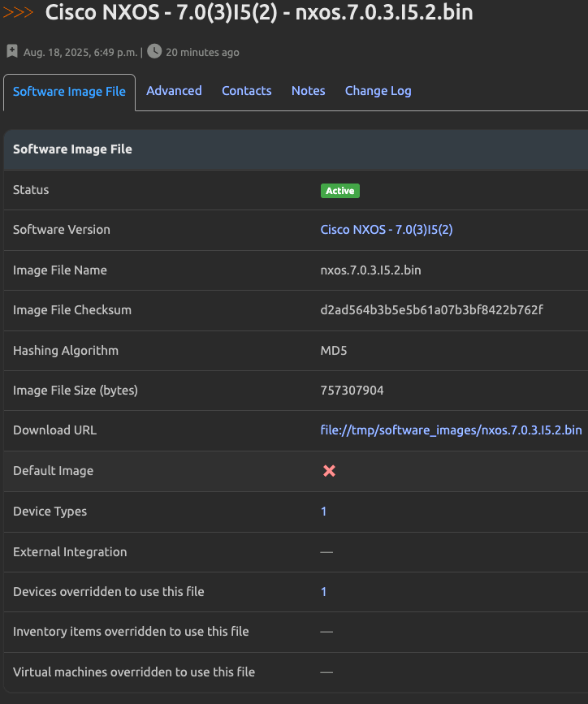Click the Device Types count link
This screenshot has width=588, height=704.
(x=323, y=511)
